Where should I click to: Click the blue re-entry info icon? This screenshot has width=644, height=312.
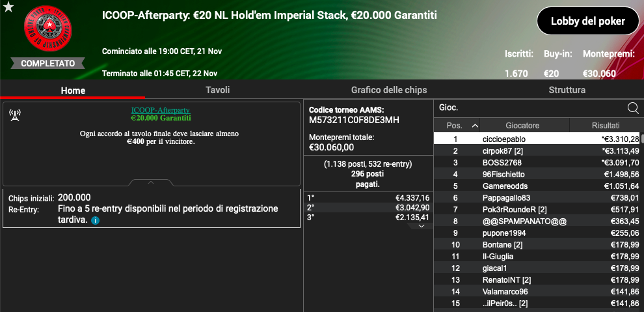95,221
